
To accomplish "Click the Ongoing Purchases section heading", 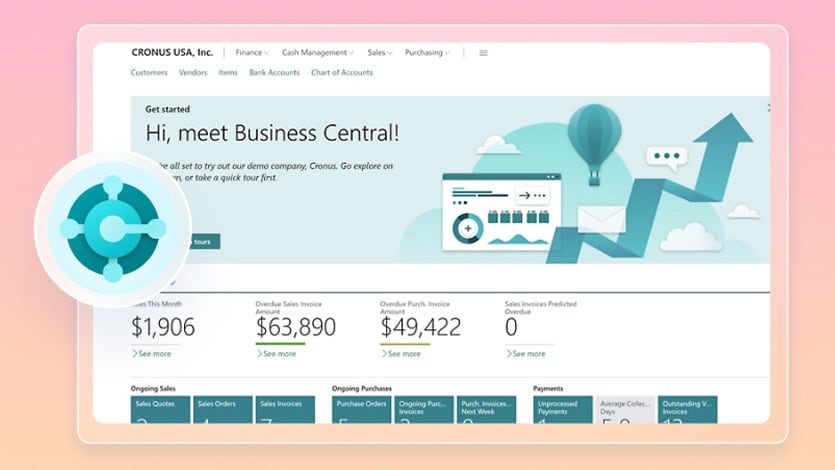I will click(362, 389).
